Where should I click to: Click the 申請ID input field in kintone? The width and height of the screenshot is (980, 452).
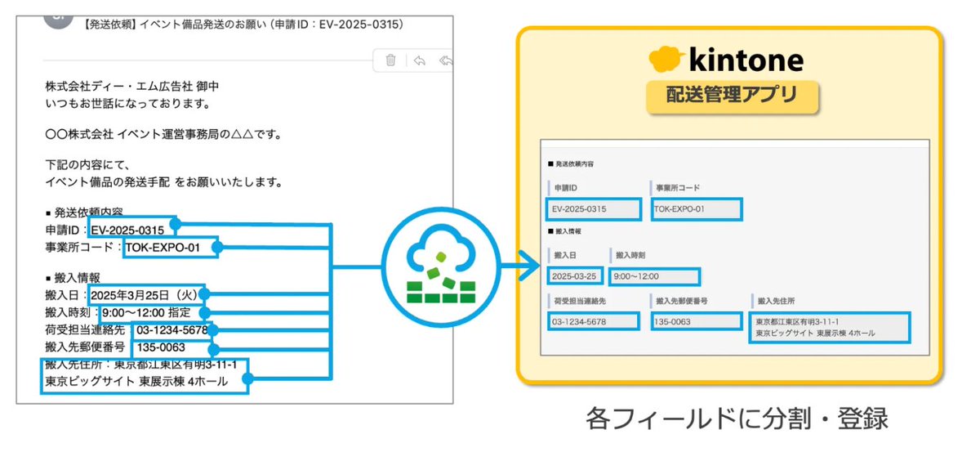point(594,208)
